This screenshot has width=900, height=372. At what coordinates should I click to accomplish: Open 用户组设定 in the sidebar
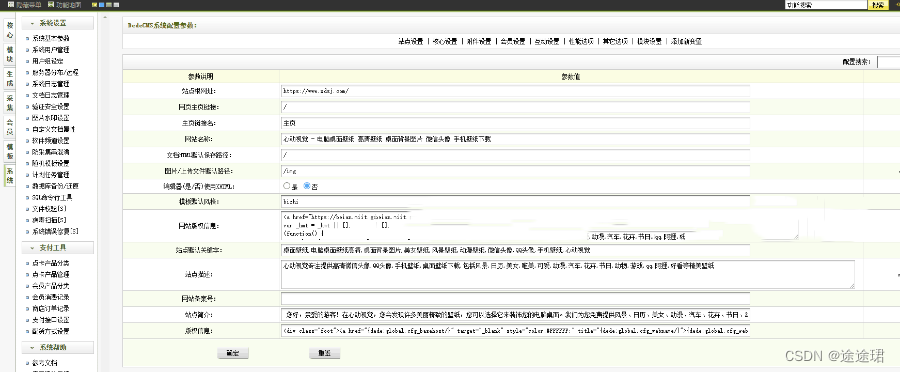[x=48, y=61]
